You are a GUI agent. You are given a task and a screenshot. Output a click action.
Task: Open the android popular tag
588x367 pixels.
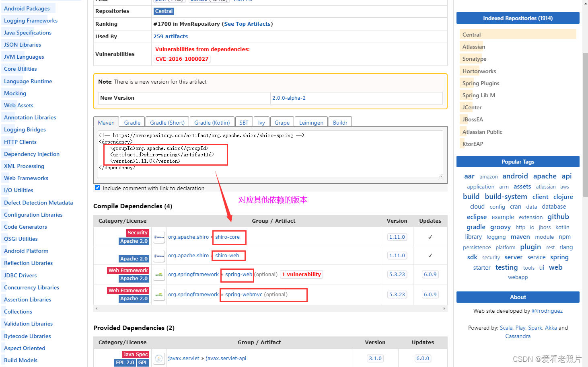pos(515,176)
